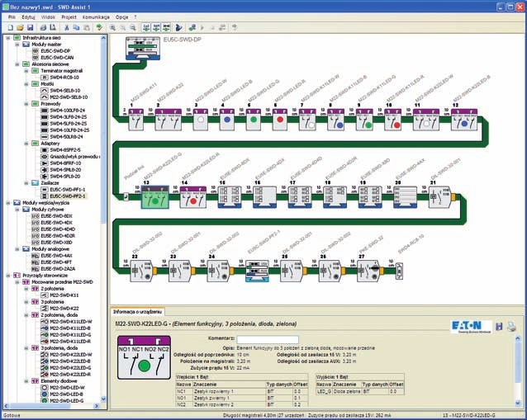The image size is (527, 420).
Task: Open the Plik menu
Action: pos(12,17)
